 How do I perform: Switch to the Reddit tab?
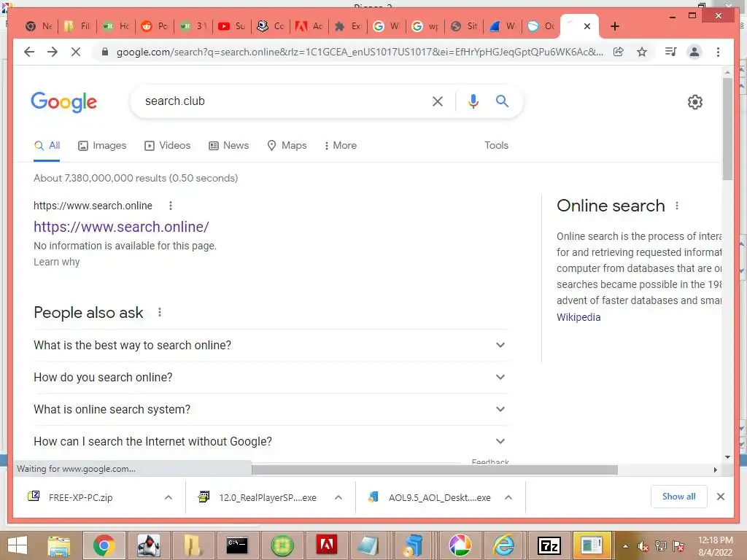pos(155,26)
